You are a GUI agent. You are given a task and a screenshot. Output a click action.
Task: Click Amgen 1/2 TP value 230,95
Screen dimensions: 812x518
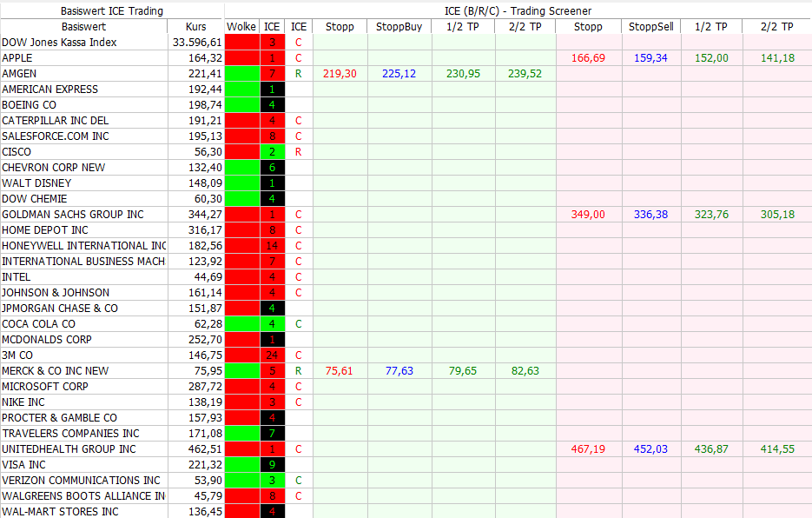click(x=463, y=74)
